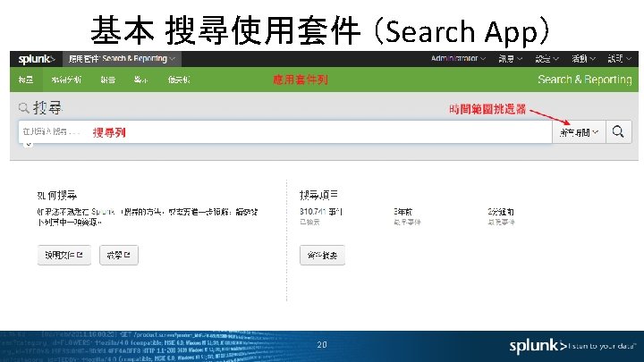Image resolution: width=644 pixels, height=362 pixels.
Task: Select the 報告 (Reports) tab in the green bar
Action: [108, 80]
